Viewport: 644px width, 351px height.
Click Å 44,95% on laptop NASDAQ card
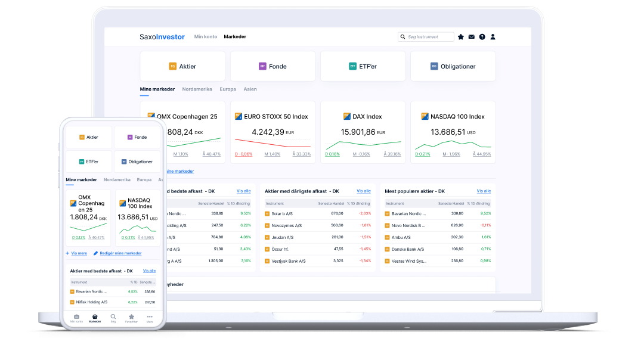pyautogui.click(x=482, y=154)
